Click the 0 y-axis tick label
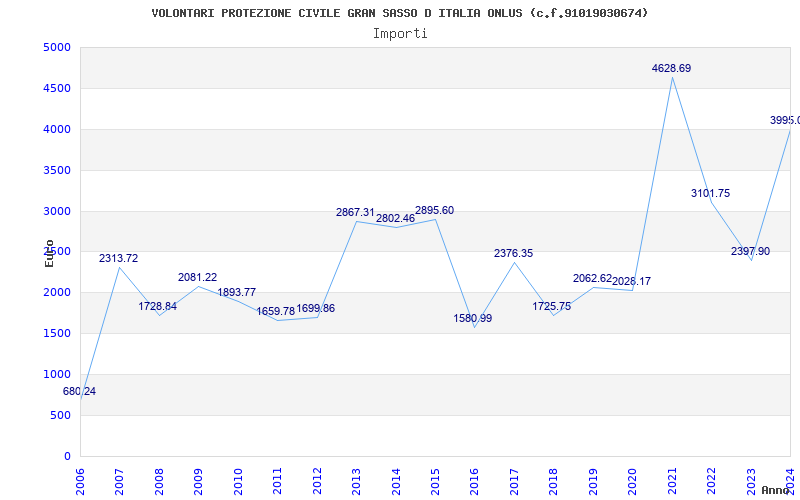This screenshot has width=800, height=500. coord(67,456)
